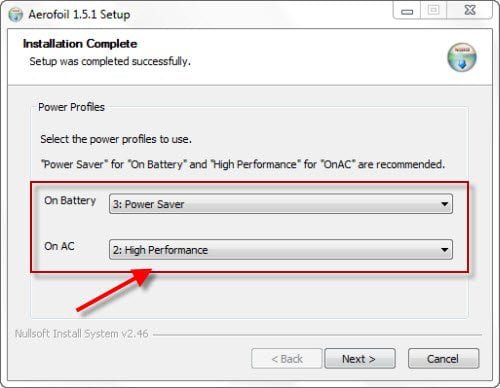Click the Power Profiles group title
Viewport: 500px width, 388px height.
point(71,107)
